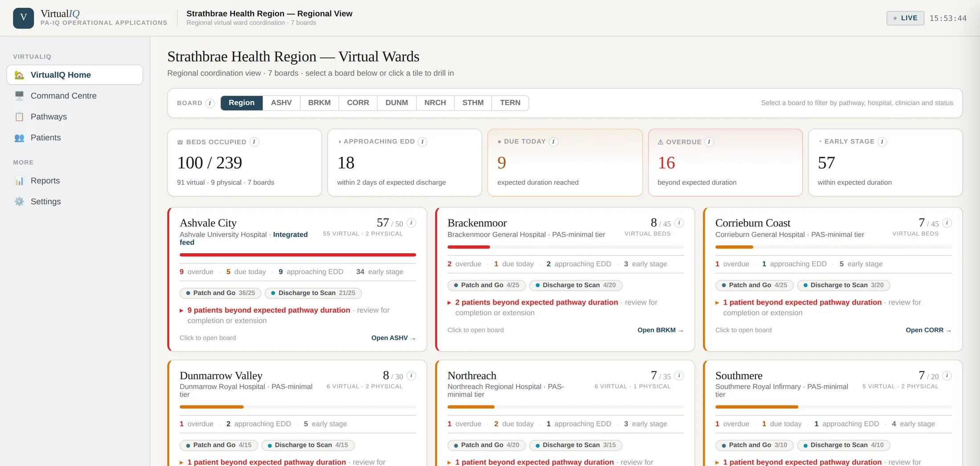Click the Brackenmoor occupancy bar
This screenshot has width=980, height=466.
[566, 247]
